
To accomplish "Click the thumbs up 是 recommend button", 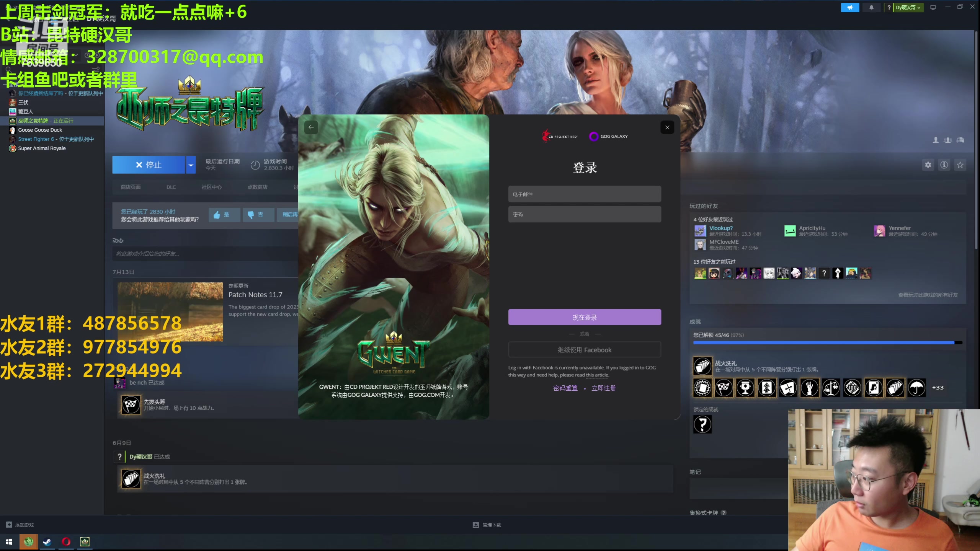I will click(224, 215).
